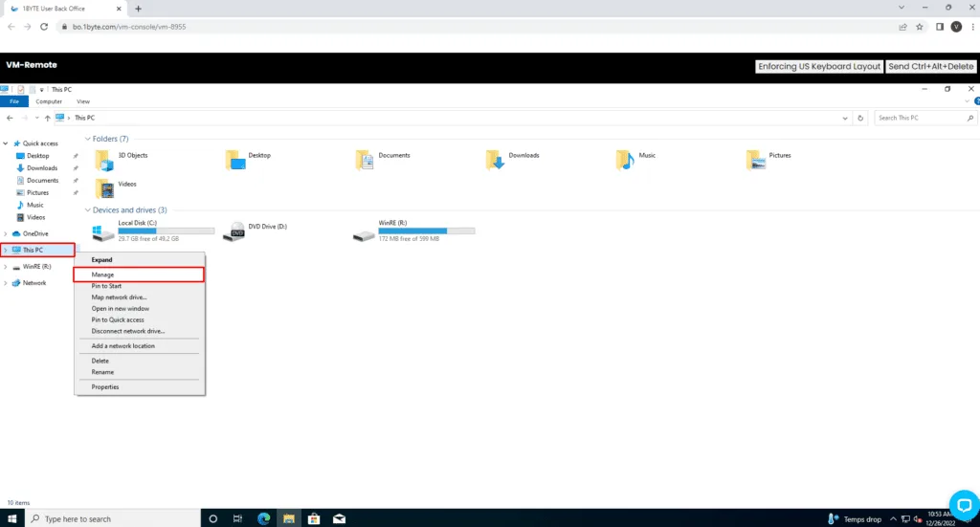Image resolution: width=980 pixels, height=527 pixels.
Task: Open the WinRE (R:) drive icon
Action: (x=364, y=231)
